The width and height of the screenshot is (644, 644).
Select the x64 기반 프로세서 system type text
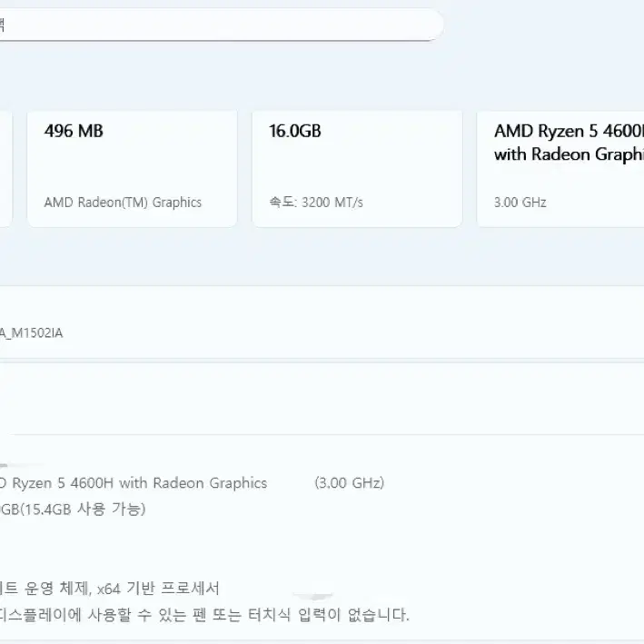point(158,589)
